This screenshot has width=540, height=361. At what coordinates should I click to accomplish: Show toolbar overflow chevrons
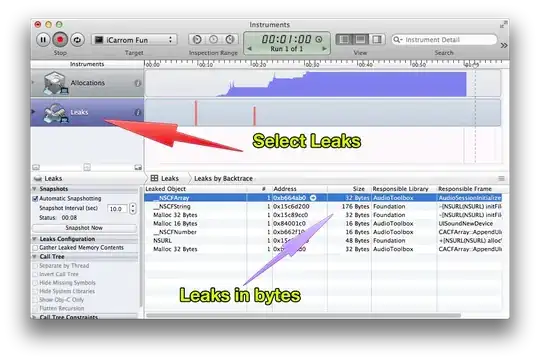(504, 45)
